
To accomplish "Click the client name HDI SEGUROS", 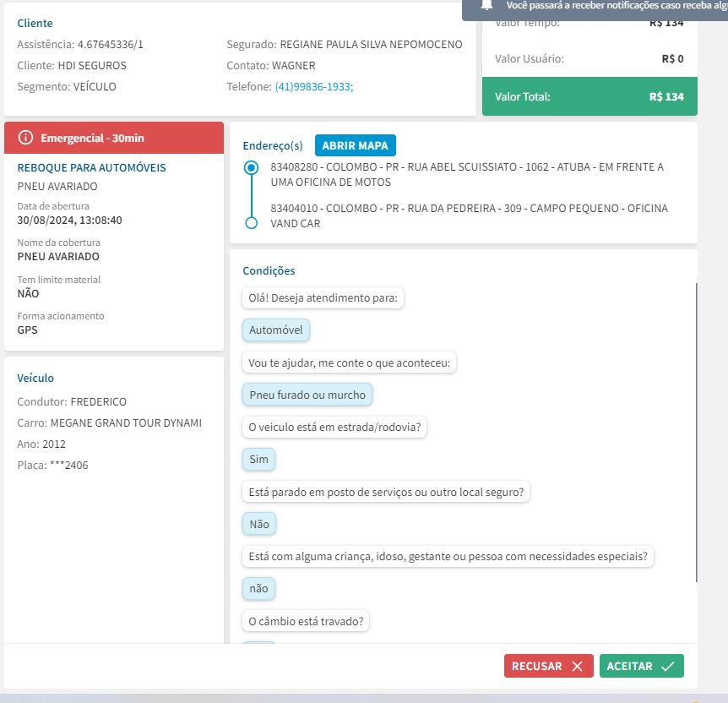I will click(92, 66).
